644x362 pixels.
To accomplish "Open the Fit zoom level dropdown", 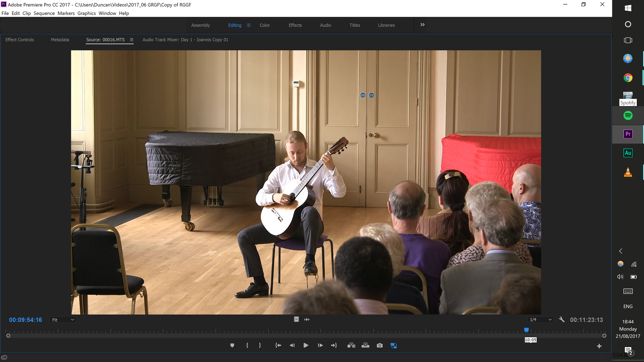I will (x=63, y=320).
